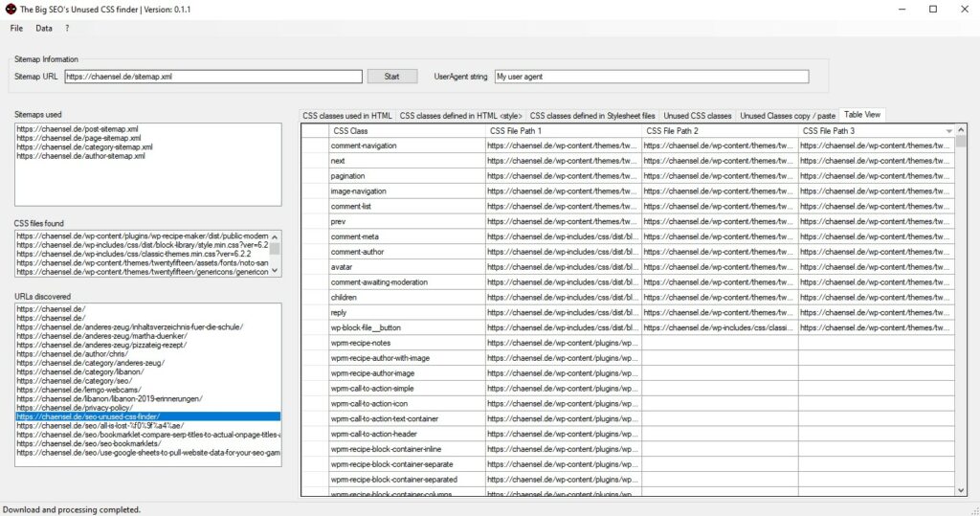Click image-navigation class cell
Viewport: 980px width, 516px height.
pos(407,191)
